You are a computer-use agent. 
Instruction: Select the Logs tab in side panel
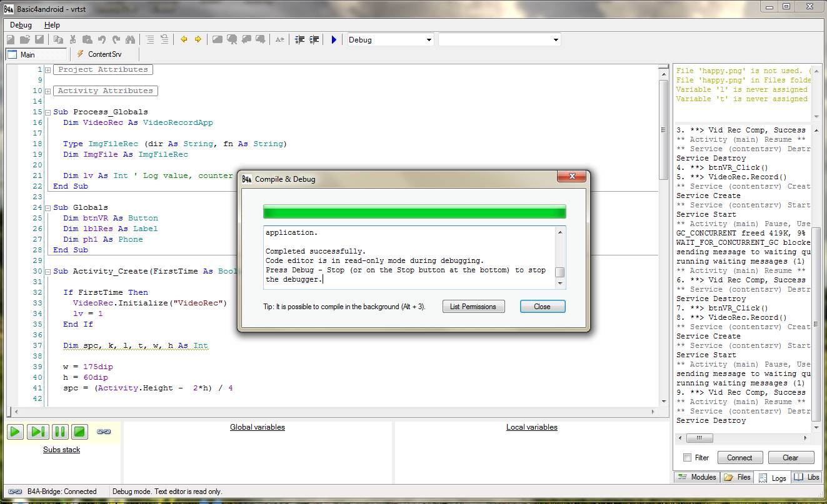coord(772,478)
